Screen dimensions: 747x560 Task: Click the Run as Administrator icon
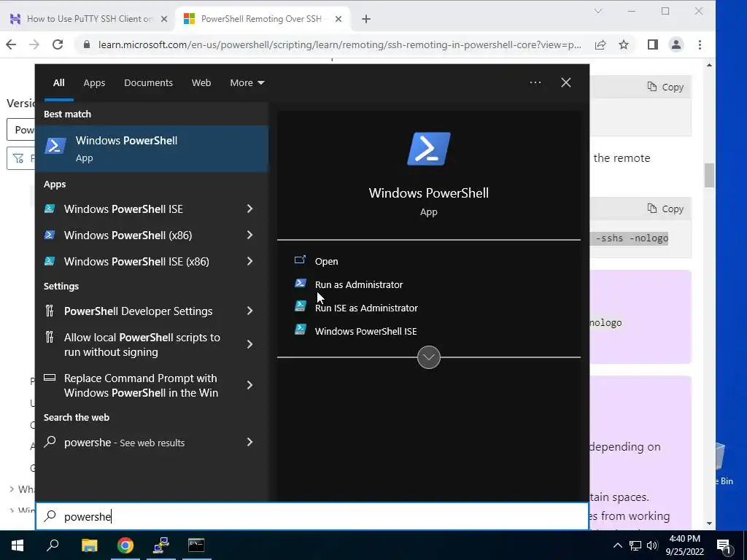coord(300,284)
